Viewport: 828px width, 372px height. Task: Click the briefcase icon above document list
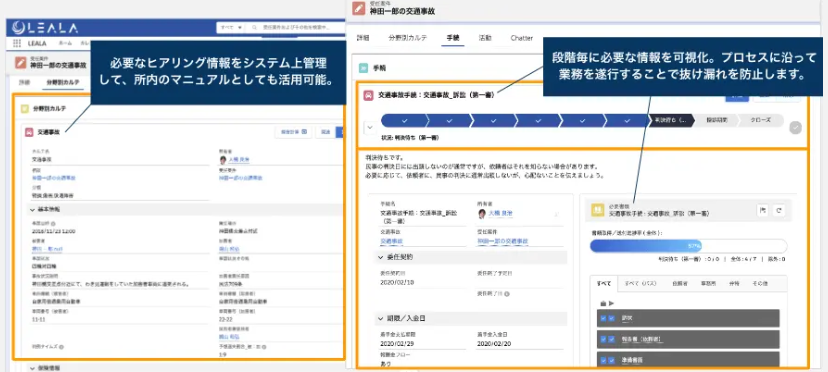[603, 304]
